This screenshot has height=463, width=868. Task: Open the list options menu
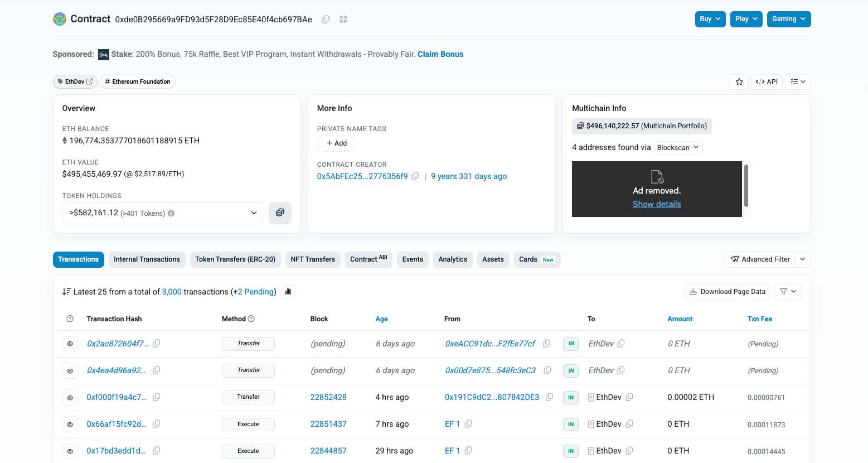tap(798, 82)
